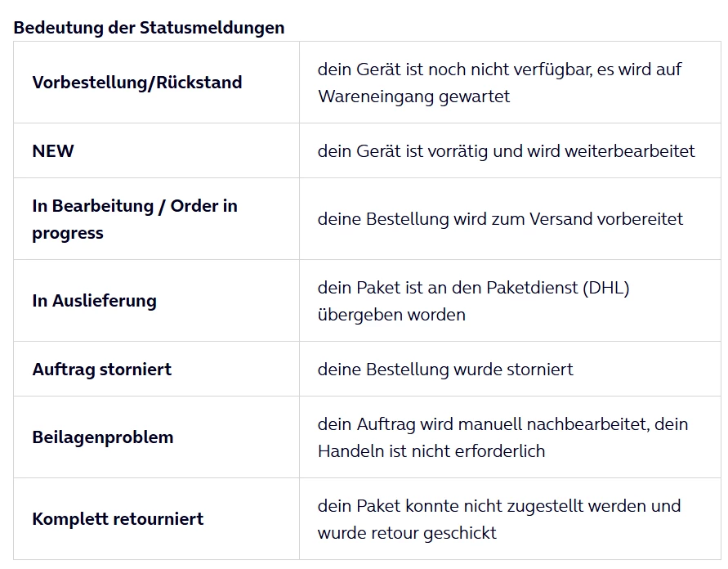Screen dimensions: 728x569
Task: Click the description about 'Wareneingang gewartet'
Action: [x=499, y=83]
